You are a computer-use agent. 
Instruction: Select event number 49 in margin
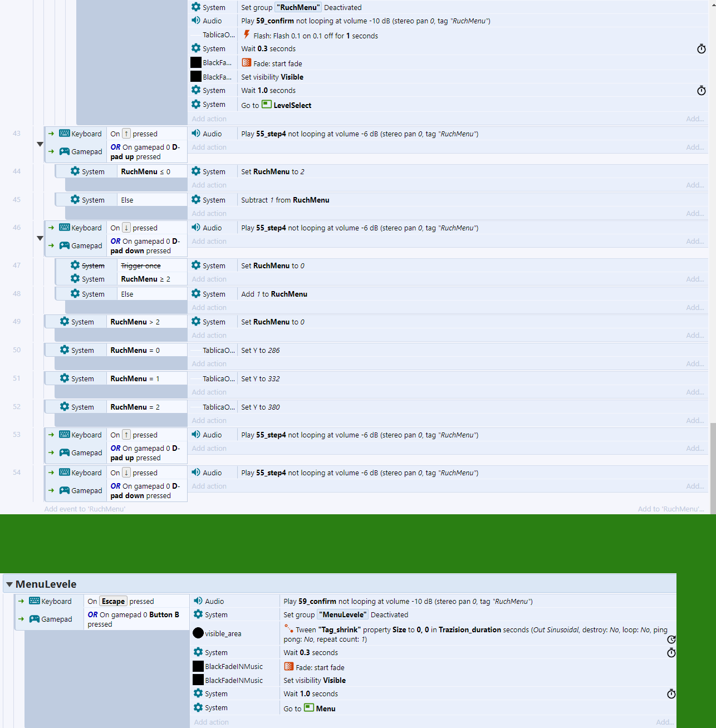17,322
